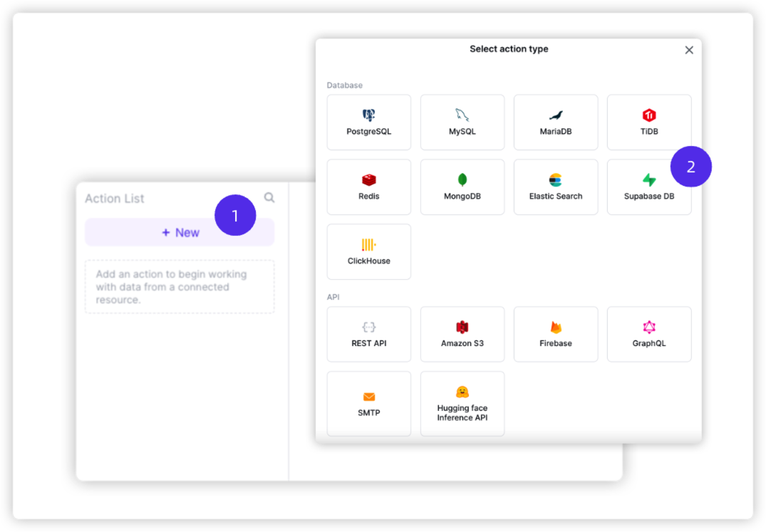Image resolution: width=766 pixels, height=532 pixels.
Task: Choose the REST API action
Action: (x=369, y=334)
